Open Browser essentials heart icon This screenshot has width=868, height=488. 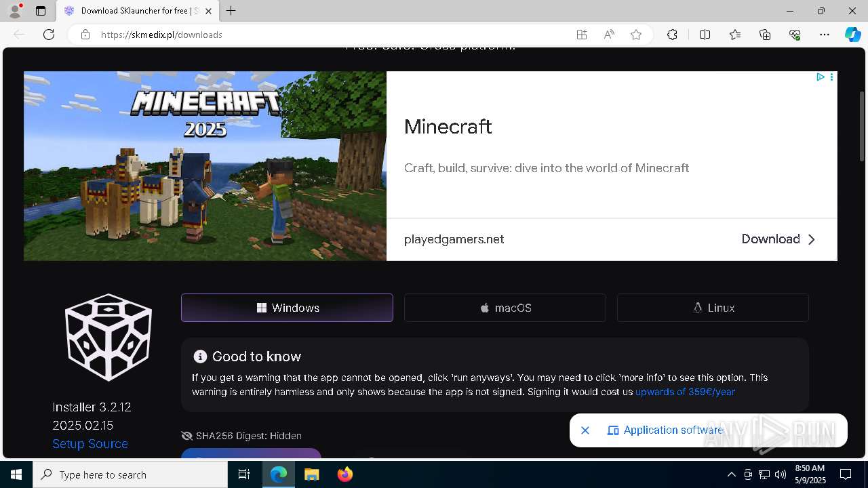(x=795, y=35)
